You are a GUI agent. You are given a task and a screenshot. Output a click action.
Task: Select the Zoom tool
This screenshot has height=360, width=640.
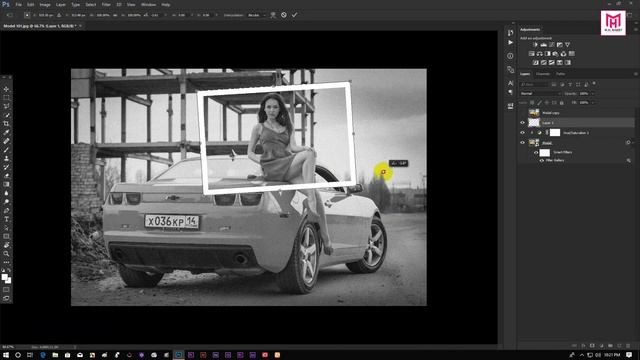6,254
